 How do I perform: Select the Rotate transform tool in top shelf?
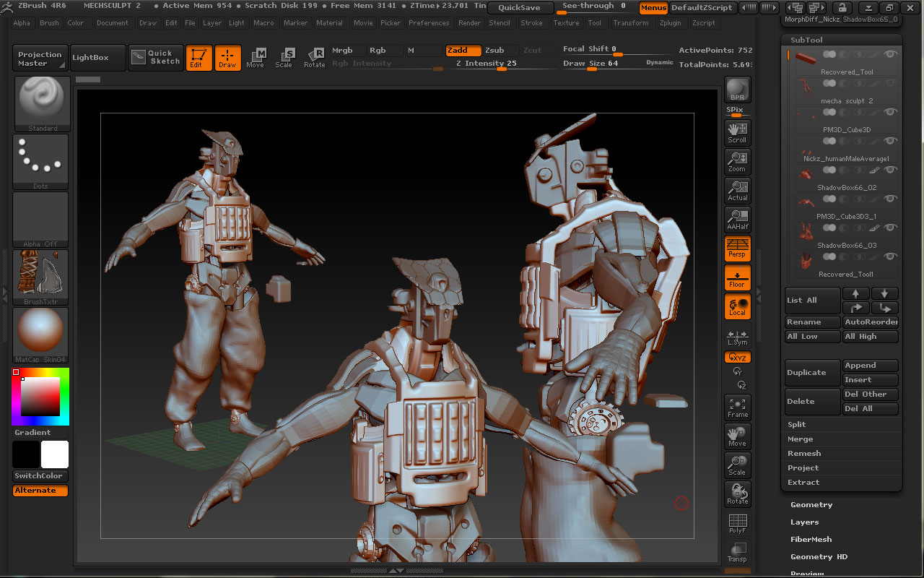(315, 58)
